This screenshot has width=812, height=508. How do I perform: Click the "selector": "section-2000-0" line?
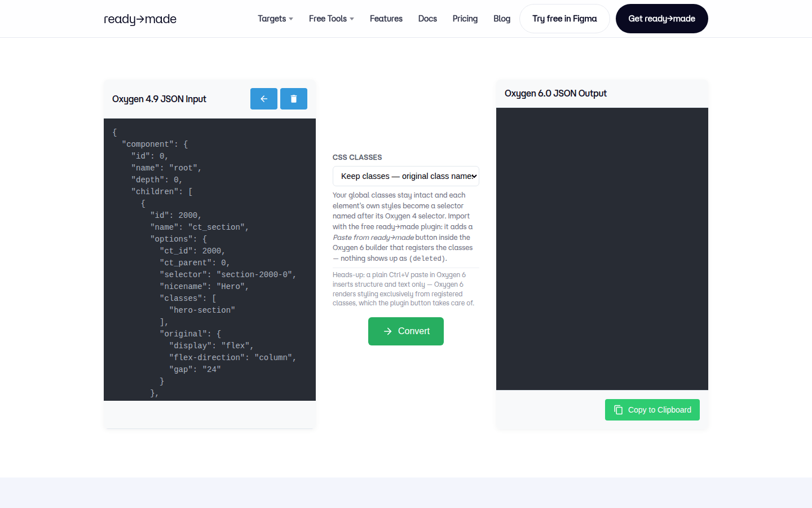pyautogui.click(x=228, y=274)
